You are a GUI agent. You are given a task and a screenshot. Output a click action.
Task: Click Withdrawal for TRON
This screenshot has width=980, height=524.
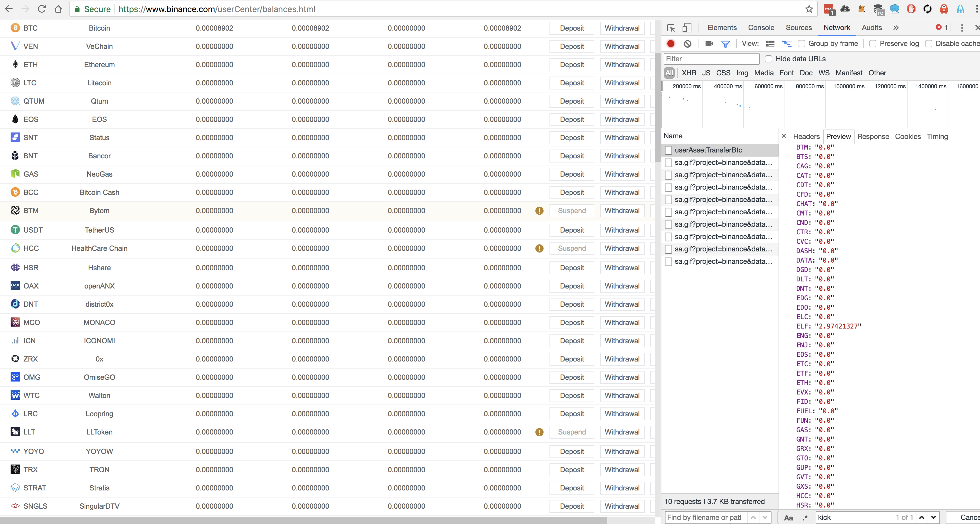(622, 470)
